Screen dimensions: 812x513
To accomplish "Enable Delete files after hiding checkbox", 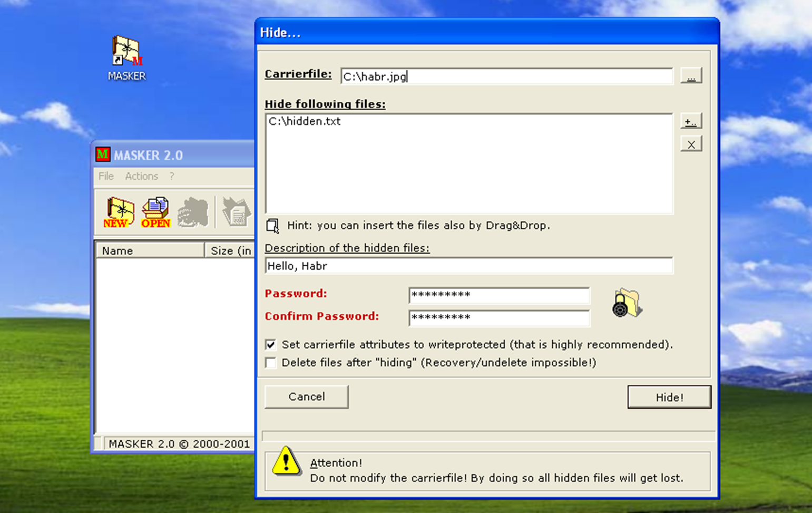I will 271,363.
